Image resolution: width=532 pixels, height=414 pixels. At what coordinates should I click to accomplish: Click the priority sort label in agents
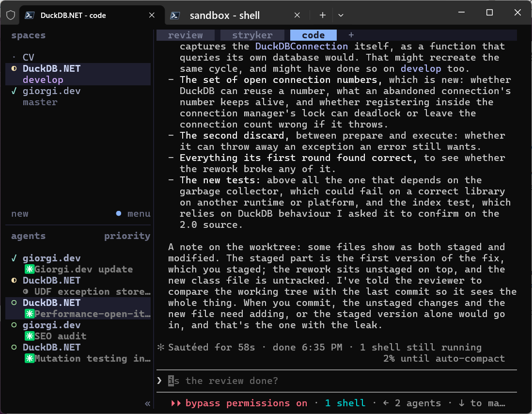[127, 236]
